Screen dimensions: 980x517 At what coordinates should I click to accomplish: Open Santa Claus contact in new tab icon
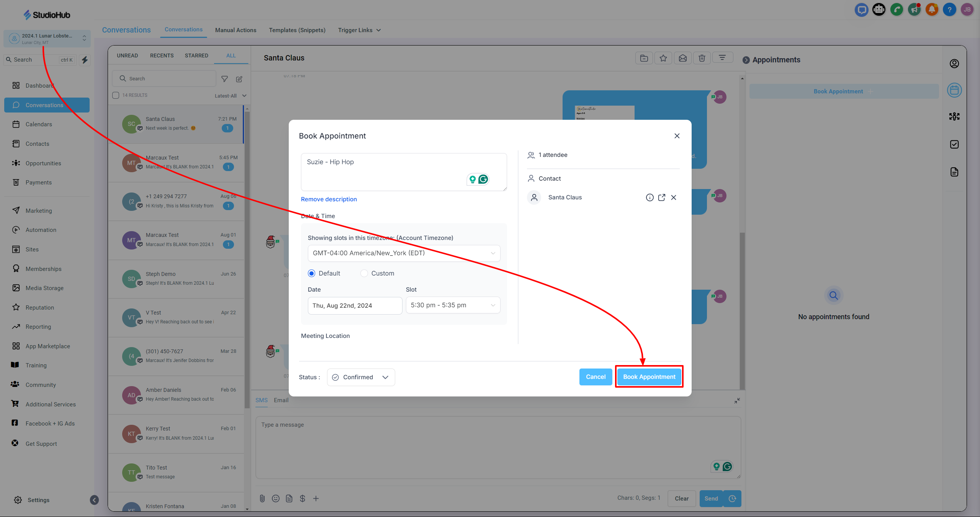(x=661, y=197)
